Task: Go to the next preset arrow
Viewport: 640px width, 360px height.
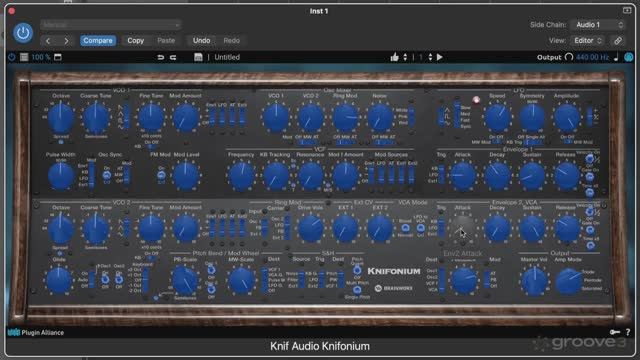Action: pos(66,40)
